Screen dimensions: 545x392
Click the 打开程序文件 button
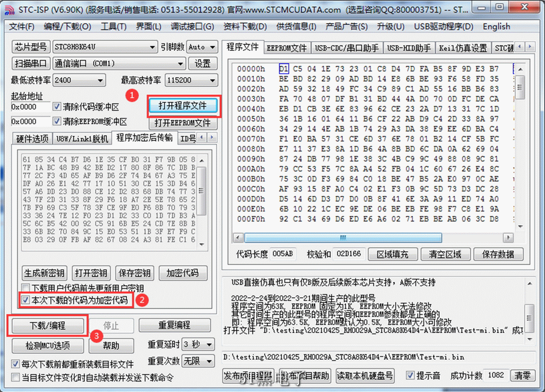(x=183, y=106)
